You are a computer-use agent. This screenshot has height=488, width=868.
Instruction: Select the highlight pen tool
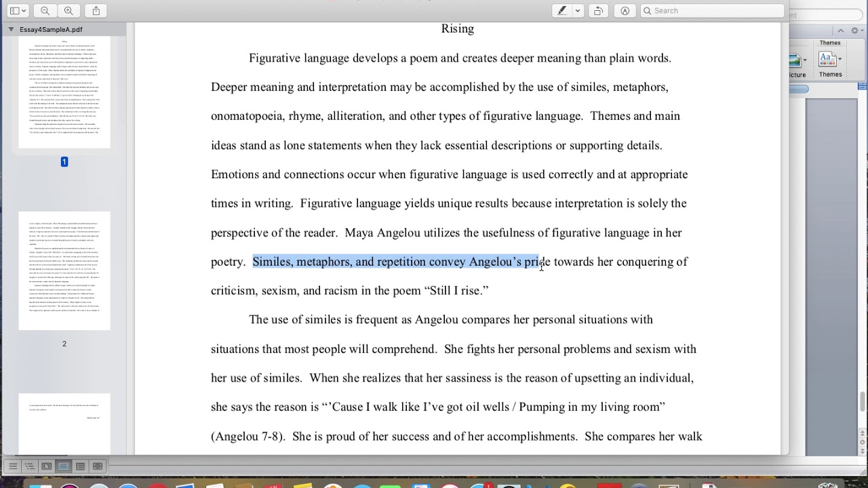[x=561, y=11]
